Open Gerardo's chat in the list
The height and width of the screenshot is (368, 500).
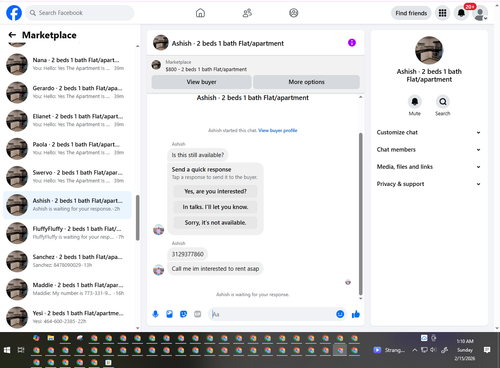67,92
